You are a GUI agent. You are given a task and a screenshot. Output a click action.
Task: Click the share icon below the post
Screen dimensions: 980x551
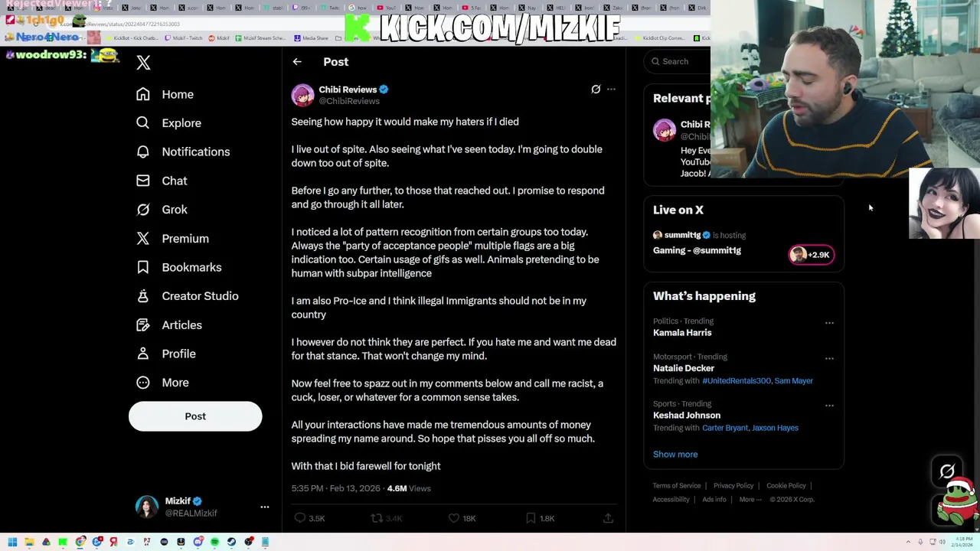pyautogui.click(x=608, y=518)
